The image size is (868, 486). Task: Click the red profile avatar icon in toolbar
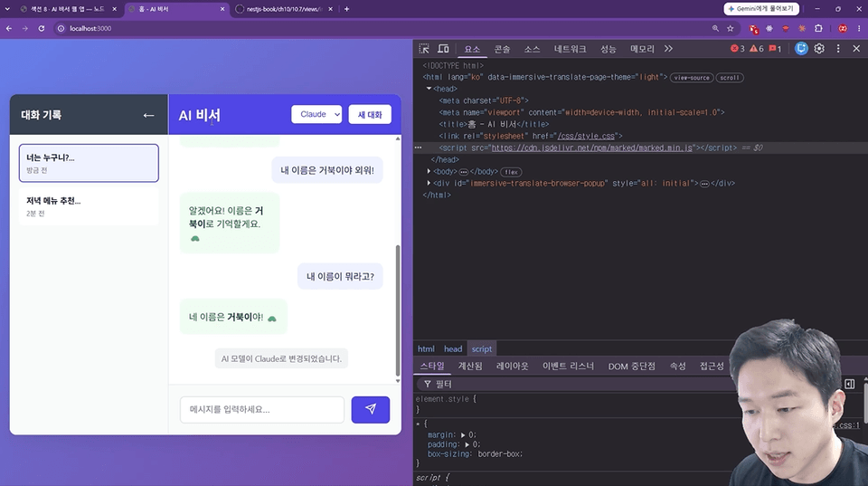[843, 28]
